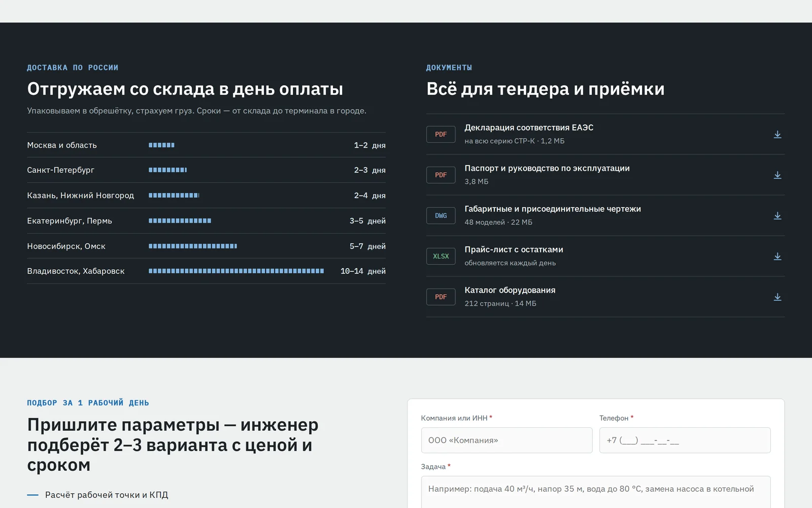Click the обновляется каждый день caption

point(510,263)
